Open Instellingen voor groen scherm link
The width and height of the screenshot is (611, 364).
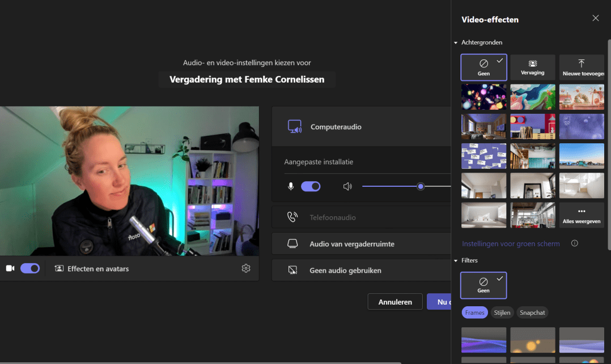[511, 243]
